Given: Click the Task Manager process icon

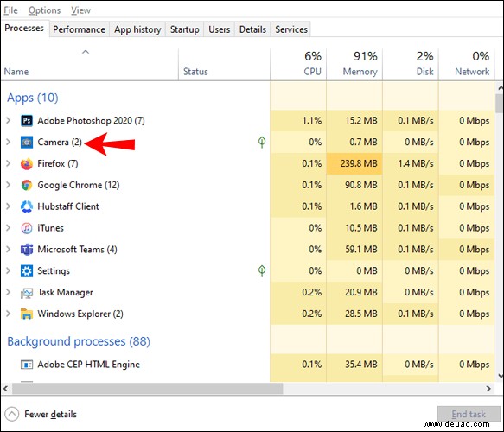Looking at the screenshot, I should [x=27, y=293].
